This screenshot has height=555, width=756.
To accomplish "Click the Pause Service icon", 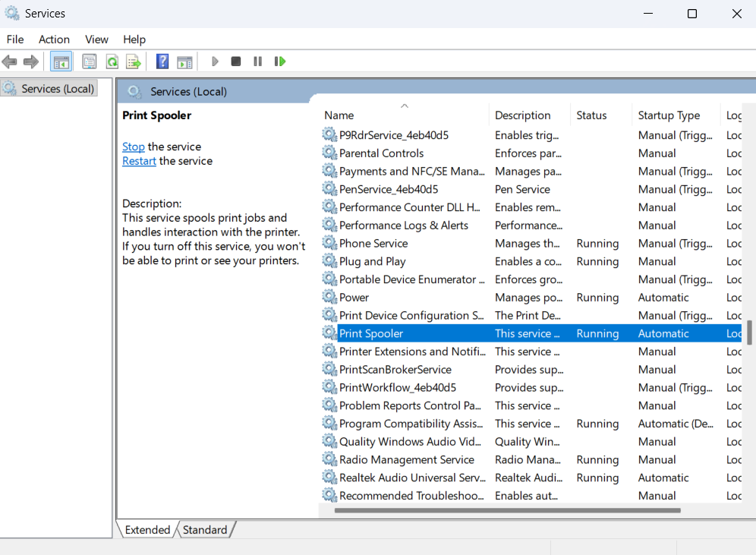I will (257, 61).
